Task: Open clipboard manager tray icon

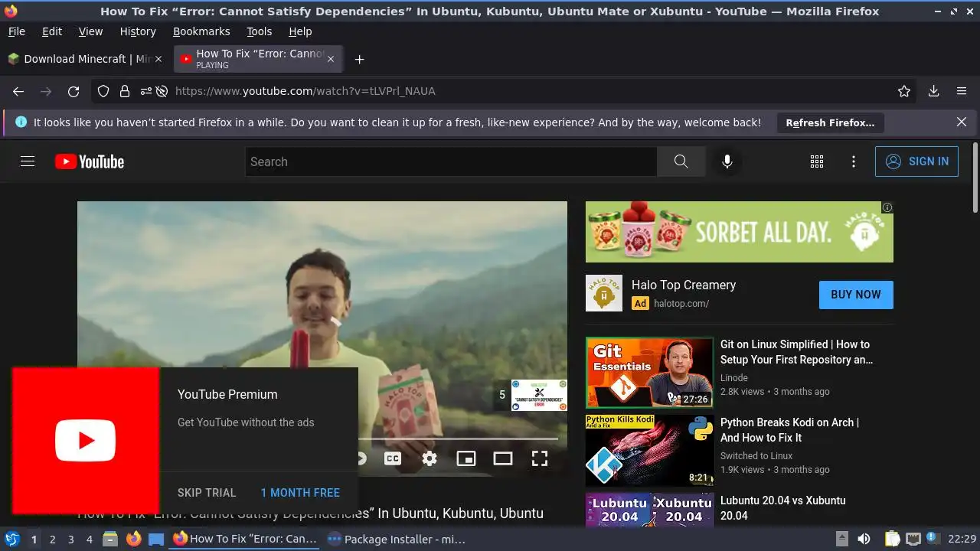Action: [x=893, y=539]
